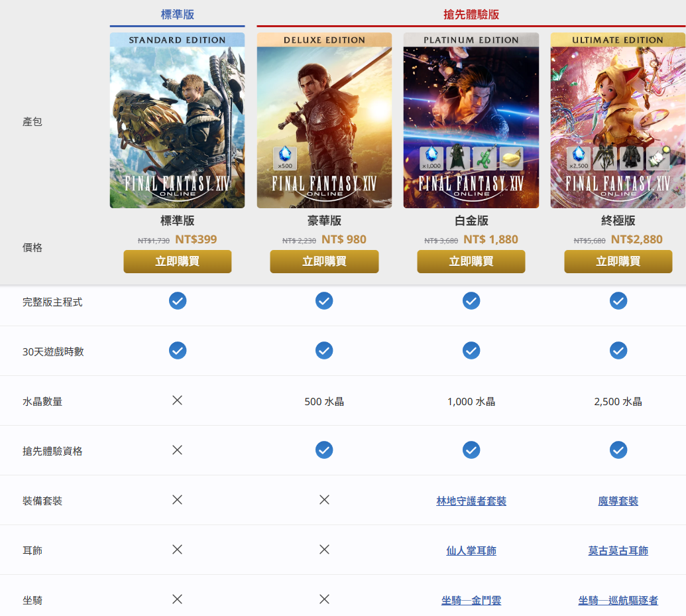The width and height of the screenshot is (686, 616).
Task: Click the 完整版主程式 checkmark under Ultimate Edition
Action: pos(618,301)
